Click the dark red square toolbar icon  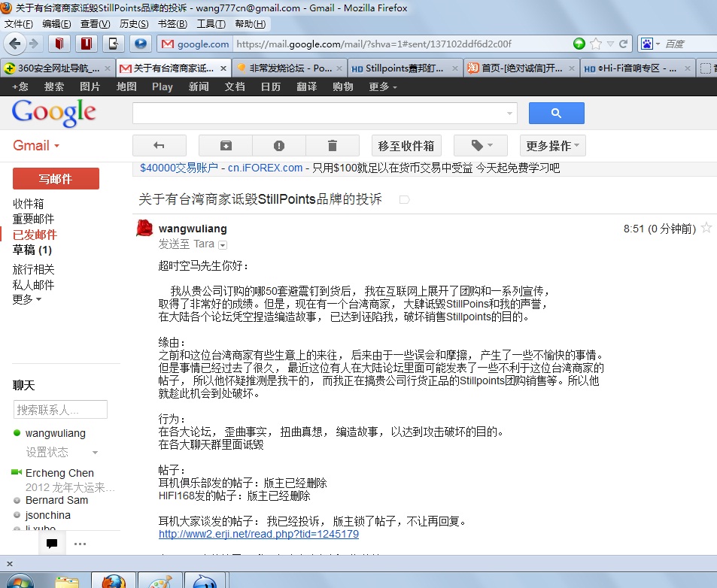tap(86, 44)
